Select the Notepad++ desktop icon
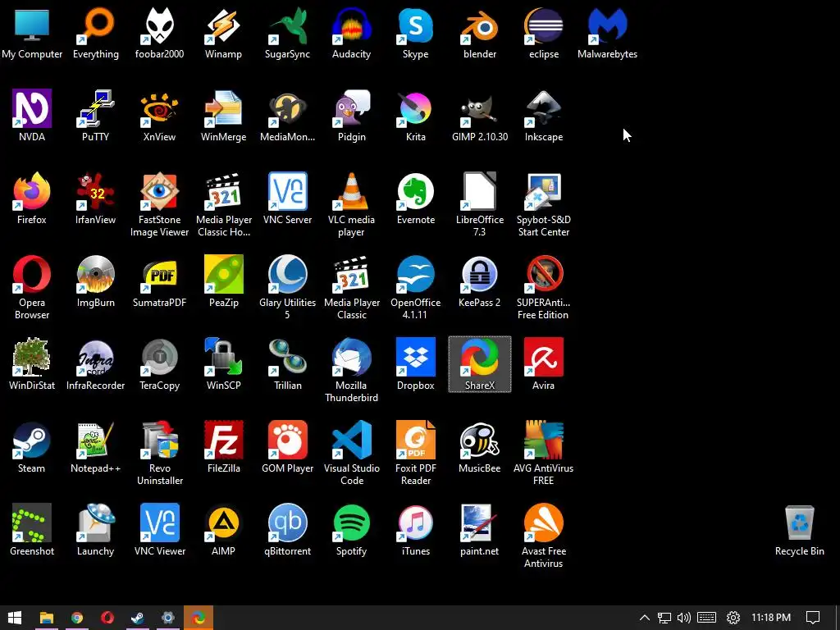Viewport: 840px width, 630px height. [x=95, y=447]
